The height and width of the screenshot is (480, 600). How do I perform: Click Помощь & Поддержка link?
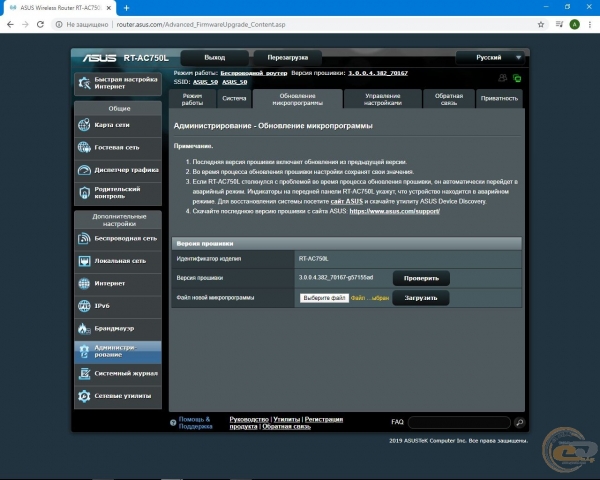coord(196,423)
